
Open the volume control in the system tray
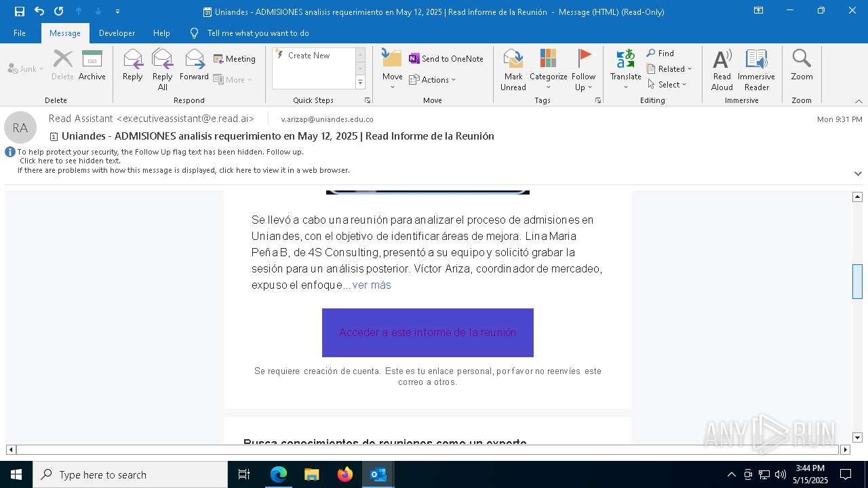(x=781, y=474)
